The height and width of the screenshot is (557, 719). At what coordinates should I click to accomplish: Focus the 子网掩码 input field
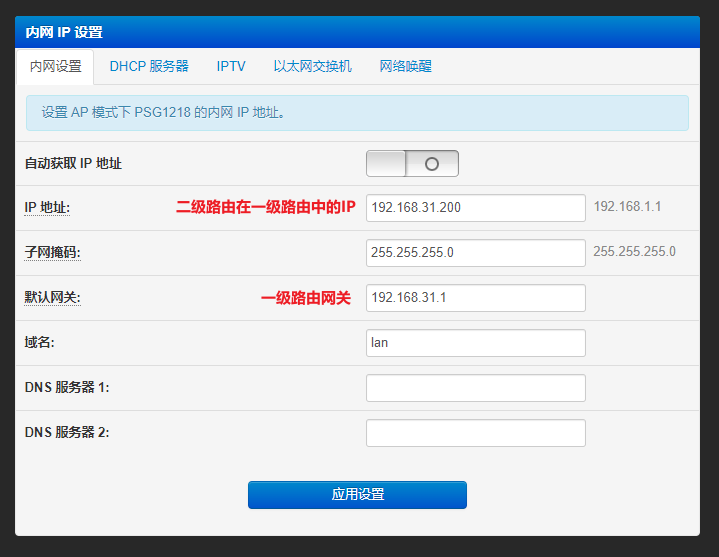tap(475, 253)
